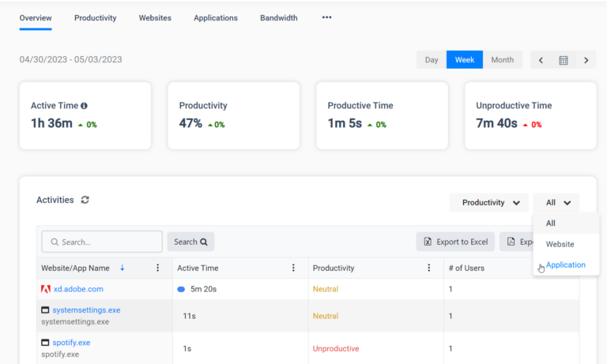Go to previous week with left arrow

[541, 60]
